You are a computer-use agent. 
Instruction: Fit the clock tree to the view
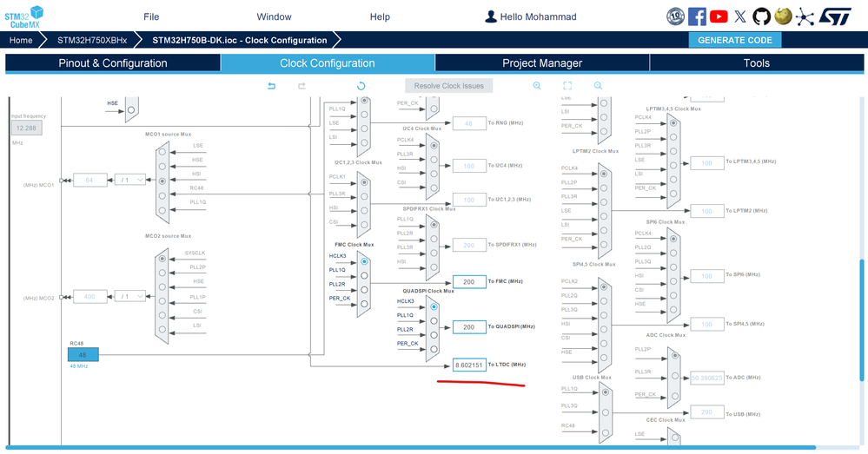click(567, 86)
